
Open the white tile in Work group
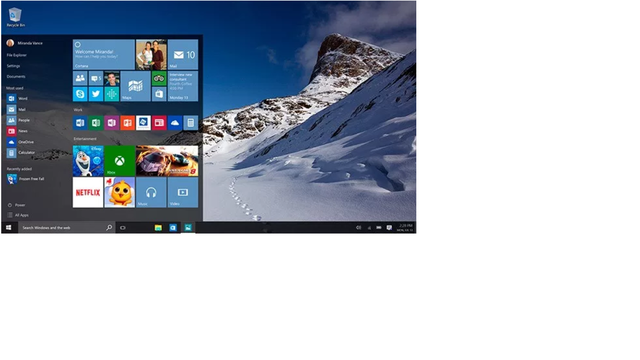pos(143,122)
